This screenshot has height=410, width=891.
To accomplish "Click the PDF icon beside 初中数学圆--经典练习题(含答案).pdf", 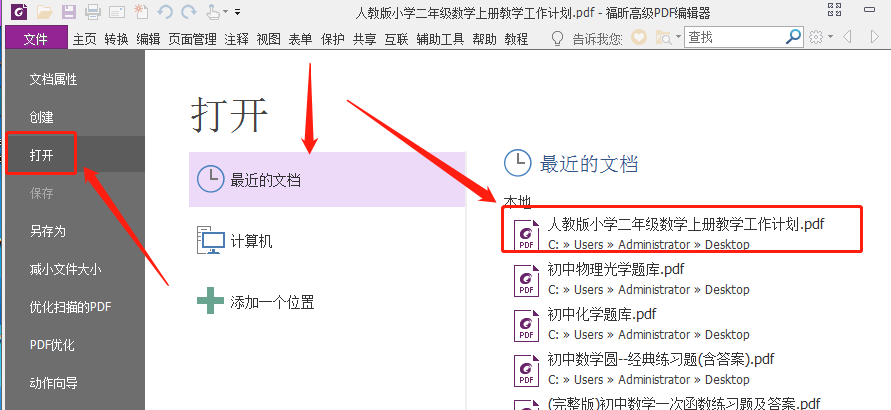I will tap(526, 370).
